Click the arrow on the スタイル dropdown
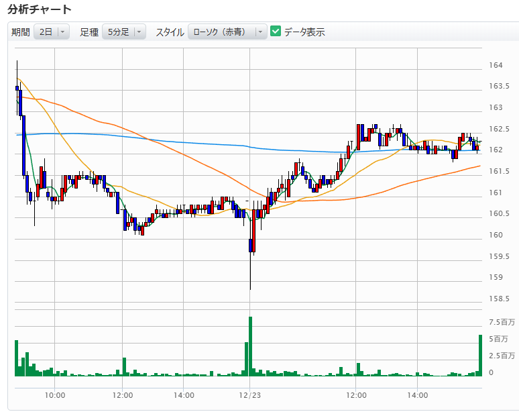 click(x=260, y=32)
